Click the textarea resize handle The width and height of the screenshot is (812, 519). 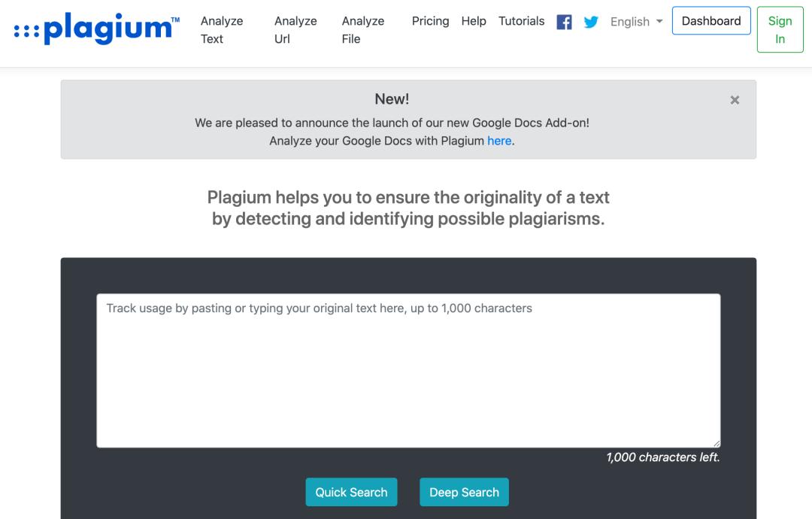tap(717, 444)
